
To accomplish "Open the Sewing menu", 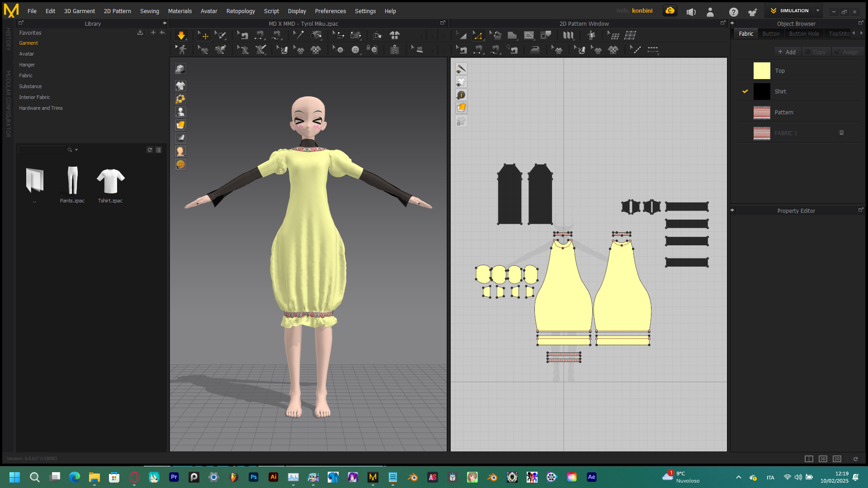I will 149,11.
